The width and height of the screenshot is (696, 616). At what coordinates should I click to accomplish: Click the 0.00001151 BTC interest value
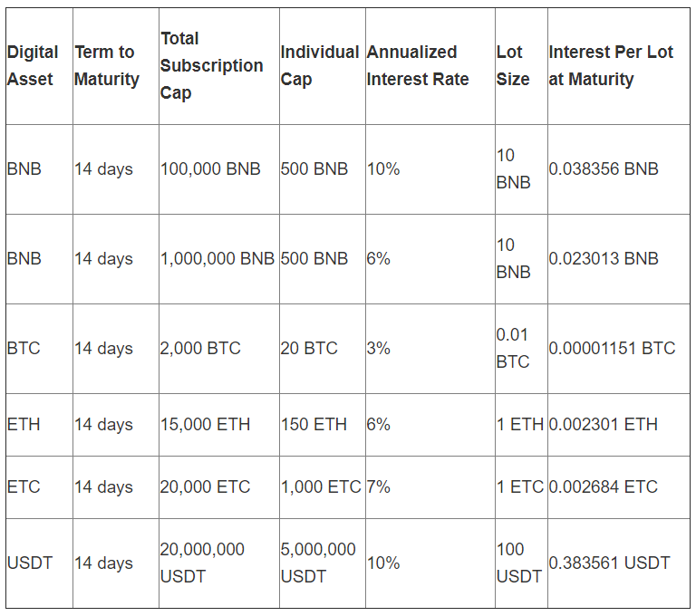pos(612,349)
